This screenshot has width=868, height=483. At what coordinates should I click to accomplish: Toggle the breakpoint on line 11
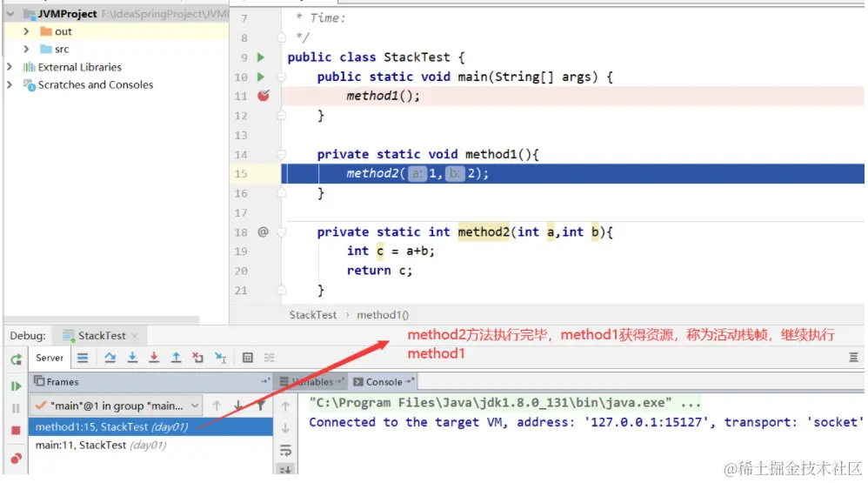coord(264,96)
